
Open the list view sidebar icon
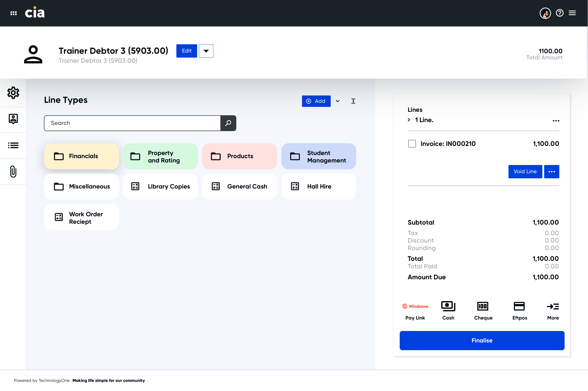[13, 145]
